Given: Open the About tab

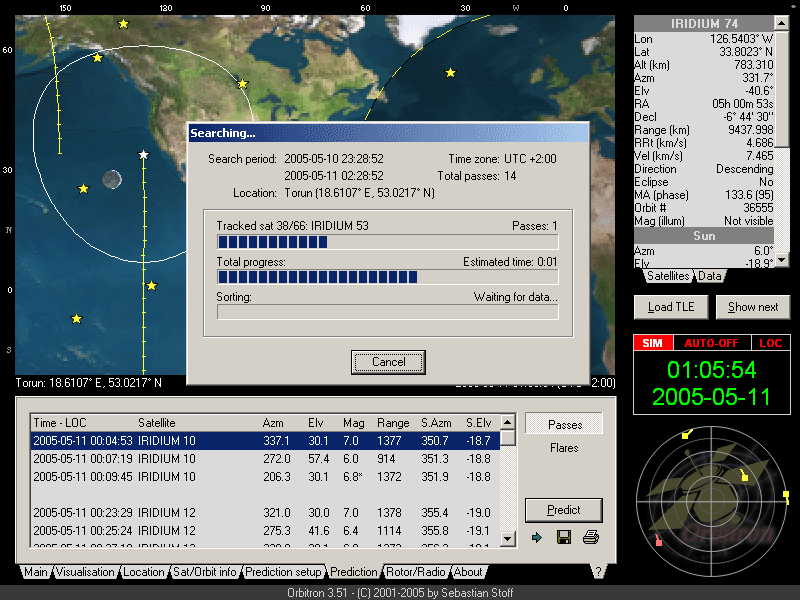Looking at the screenshot, I should [468, 572].
